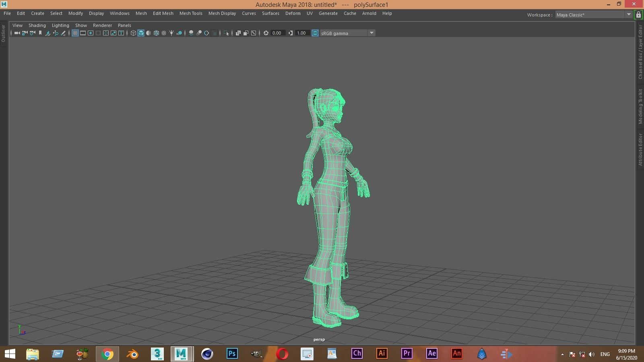Image resolution: width=644 pixels, height=362 pixels.
Task: Click the Use Default Material icon
Action: 149,33
